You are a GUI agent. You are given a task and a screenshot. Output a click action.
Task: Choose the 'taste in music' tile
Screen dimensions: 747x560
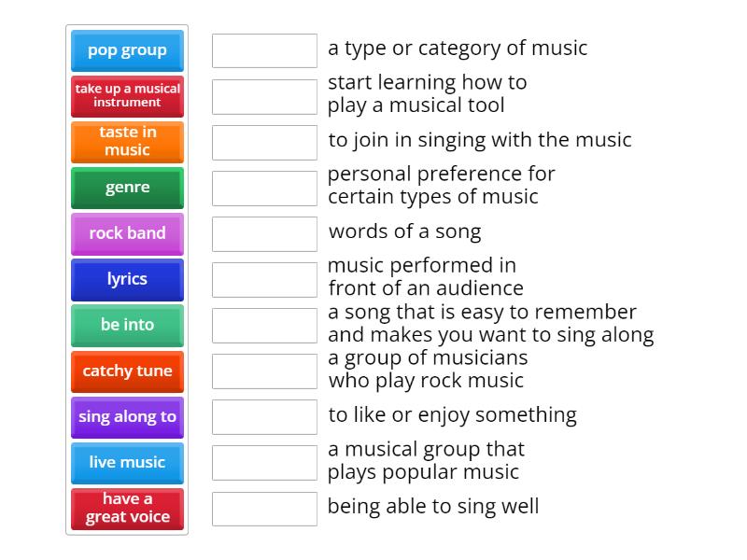(127, 142)
